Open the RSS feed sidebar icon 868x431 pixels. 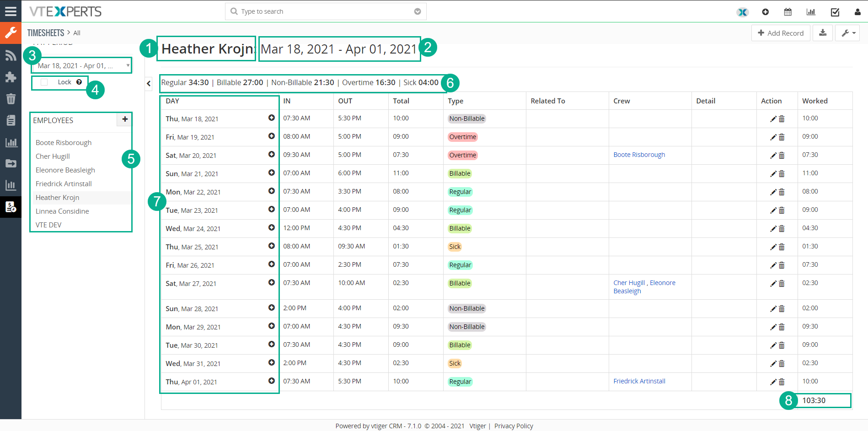click(x=11, y=55)
